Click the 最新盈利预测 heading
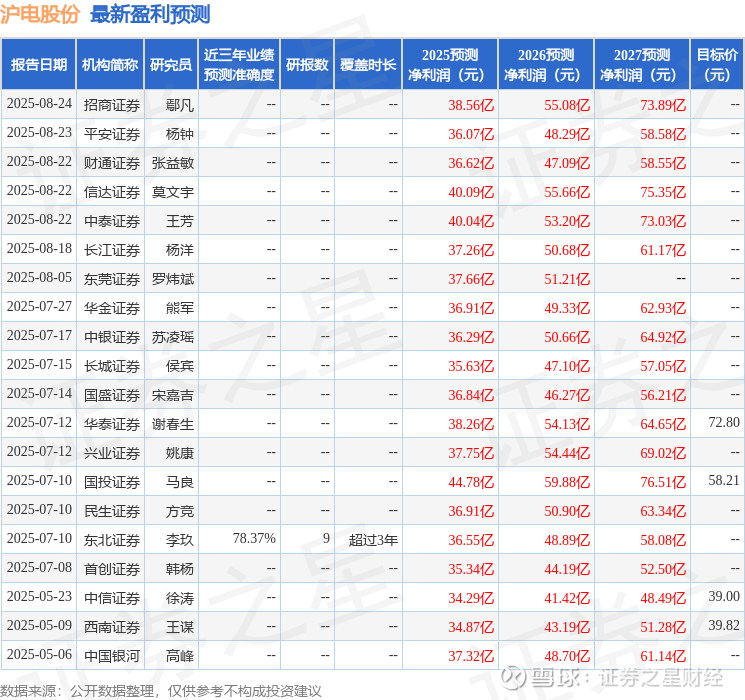745x700 pixels. 150,14
